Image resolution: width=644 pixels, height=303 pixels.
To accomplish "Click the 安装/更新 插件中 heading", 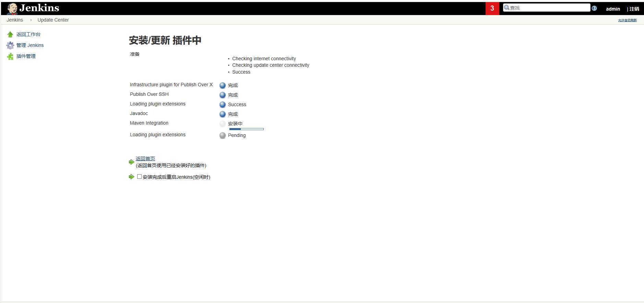I will tap(165, 40).
